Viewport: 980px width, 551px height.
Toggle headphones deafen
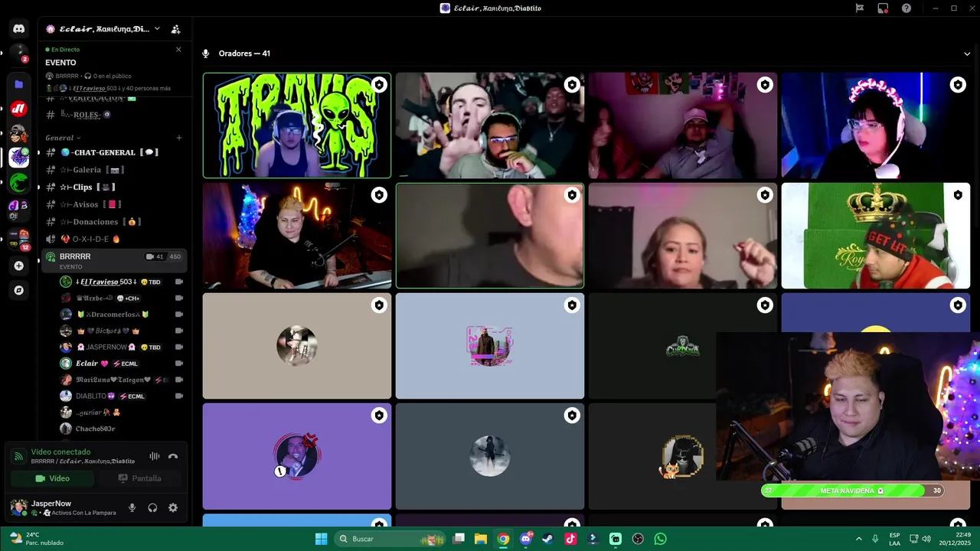pos(152,507)
